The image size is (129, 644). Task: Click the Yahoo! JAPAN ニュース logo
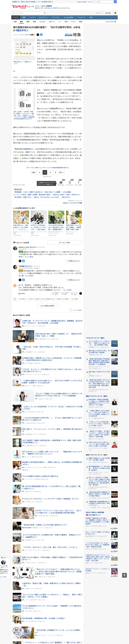[23, 7]
